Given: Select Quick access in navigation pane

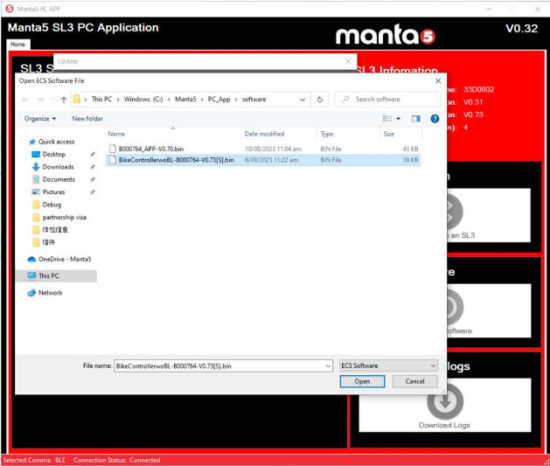Looking at the screenshot, I should pyautogui.click(x=56, y=142).
